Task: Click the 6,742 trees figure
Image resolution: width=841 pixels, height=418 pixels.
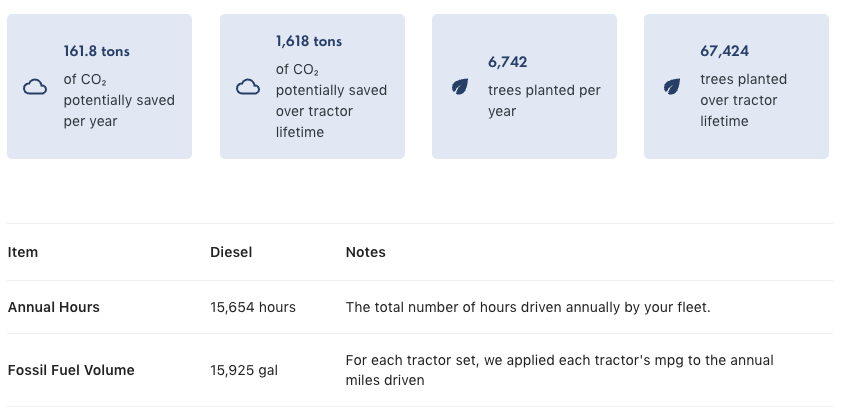Action: tap(507, 62)
